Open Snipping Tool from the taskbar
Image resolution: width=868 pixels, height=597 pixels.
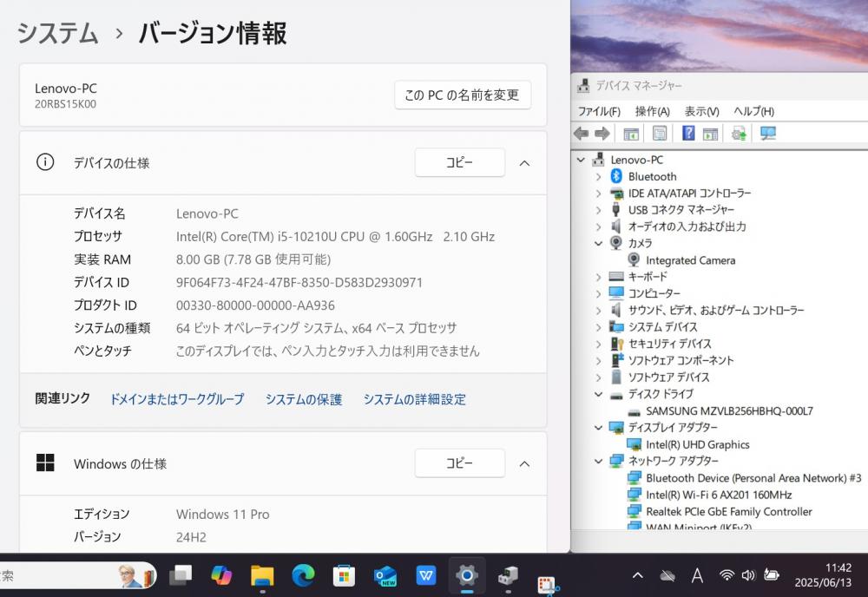[x=548, y=586]
